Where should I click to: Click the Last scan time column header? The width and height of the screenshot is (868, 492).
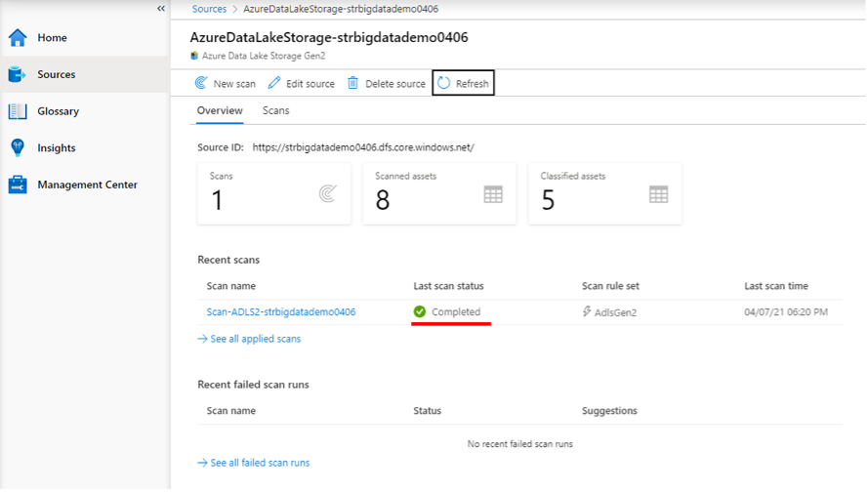[776, 286]
